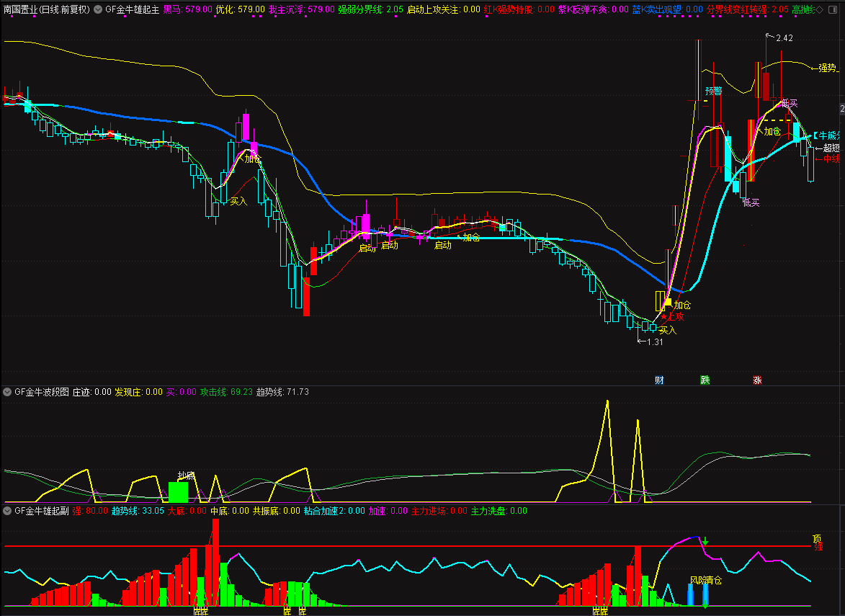Screen dimensions: 845x616
Task: Click the blue 财 info marker
Action: pyautogui.click(x=659, y=380)
